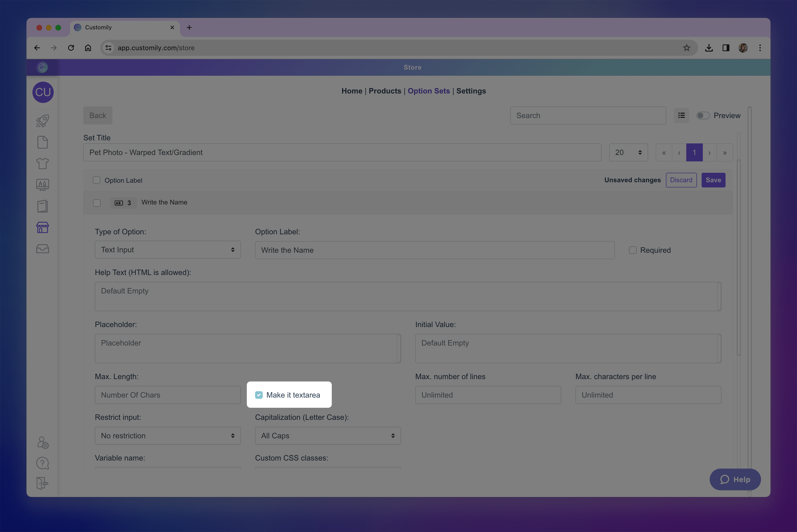Click the blank document icon in the sidebar

pyautogui.click(x=42, y=142)
